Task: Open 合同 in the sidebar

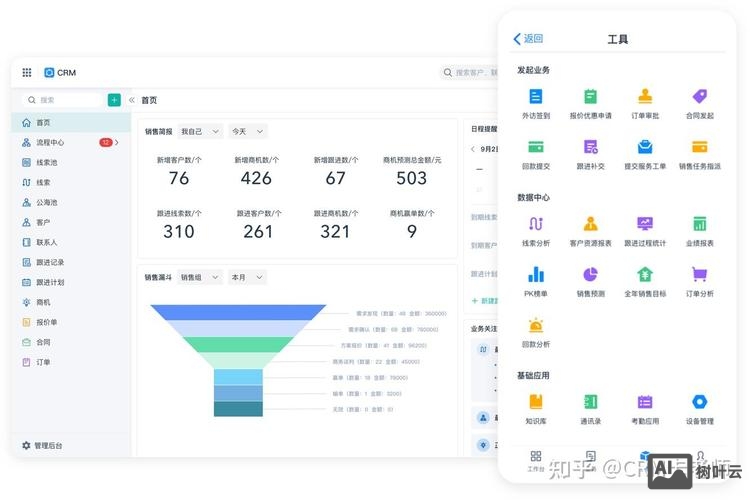Action: [71, 342]
